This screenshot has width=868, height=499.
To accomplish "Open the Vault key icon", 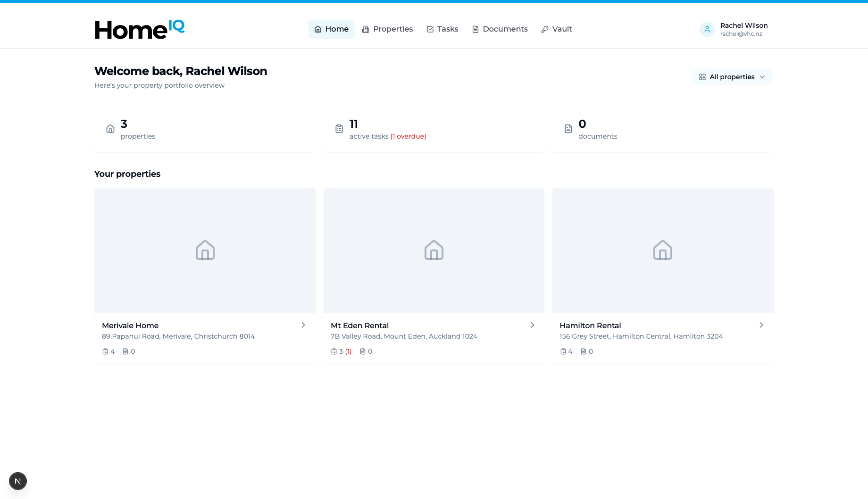I will tap(545, 29).
